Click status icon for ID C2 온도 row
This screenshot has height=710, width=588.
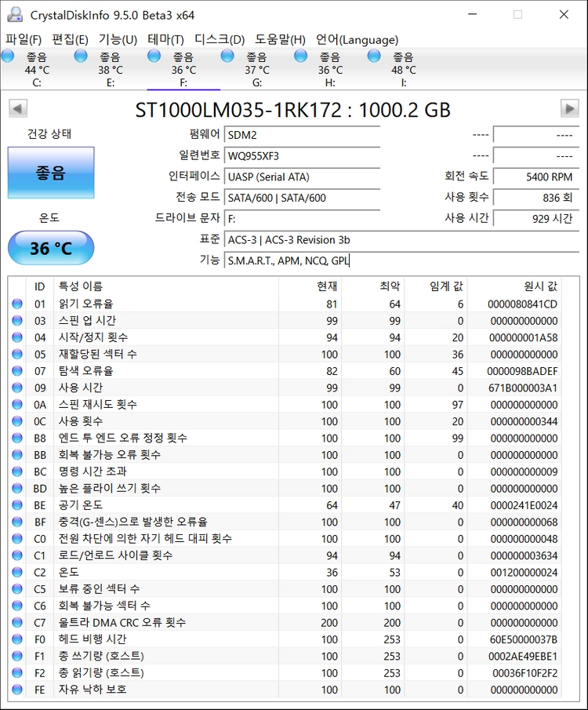[17, 572]
